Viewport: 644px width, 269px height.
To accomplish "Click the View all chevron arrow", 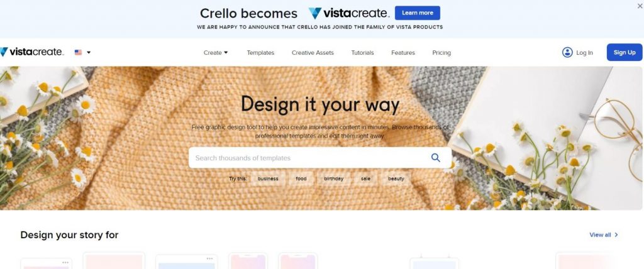I will pos(616,235).
